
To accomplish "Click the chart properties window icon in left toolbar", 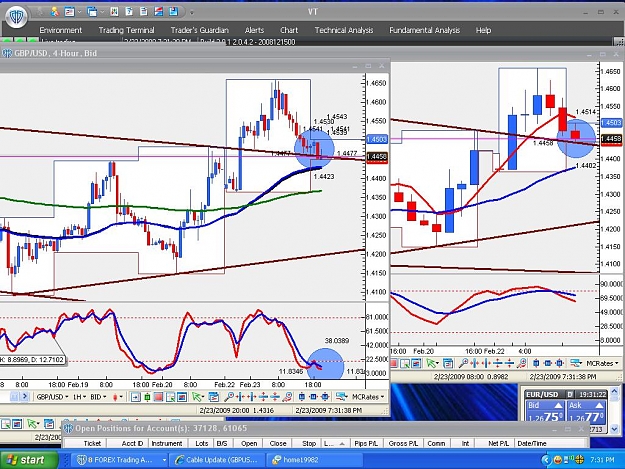I will point(214,397).
